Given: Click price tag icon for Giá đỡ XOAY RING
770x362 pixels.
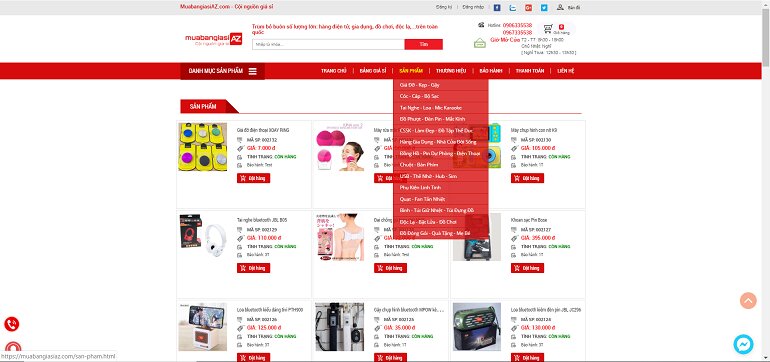Looking at the screenshot, I should (240, 148).
